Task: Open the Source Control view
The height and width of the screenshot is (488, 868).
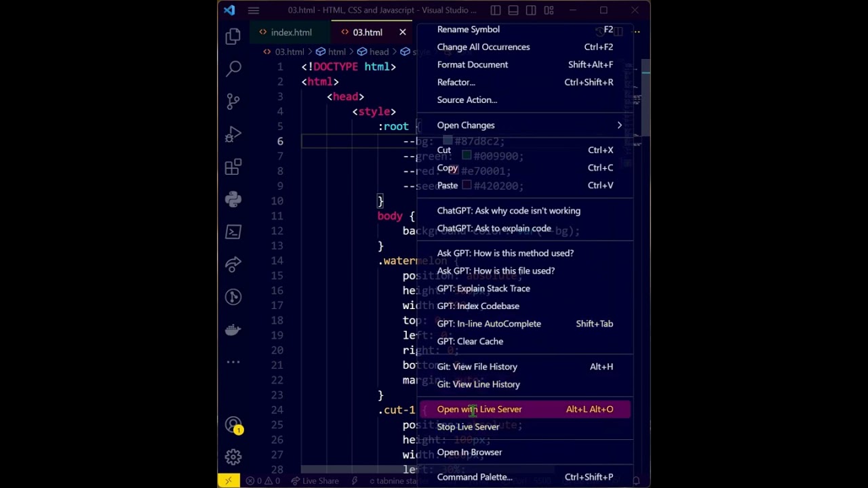Action: pos(233,101)
